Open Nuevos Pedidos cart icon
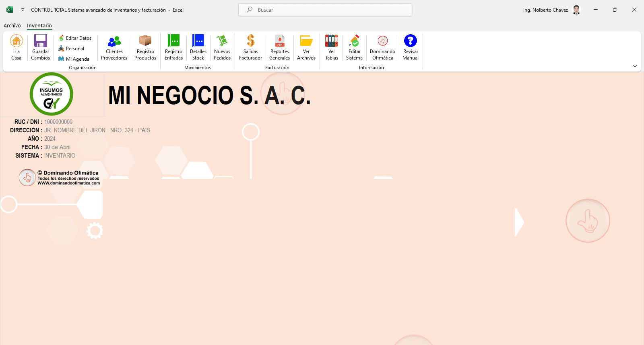644x345 pixels. click(222, 41)
